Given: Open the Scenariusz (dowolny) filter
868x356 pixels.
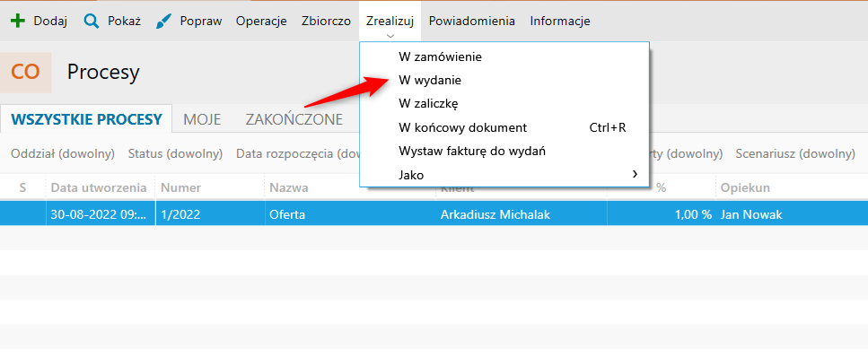Looking at the screenshot, I should 795,153.
